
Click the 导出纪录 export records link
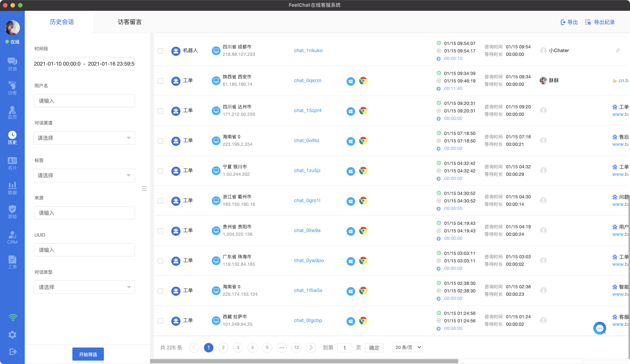600,22
